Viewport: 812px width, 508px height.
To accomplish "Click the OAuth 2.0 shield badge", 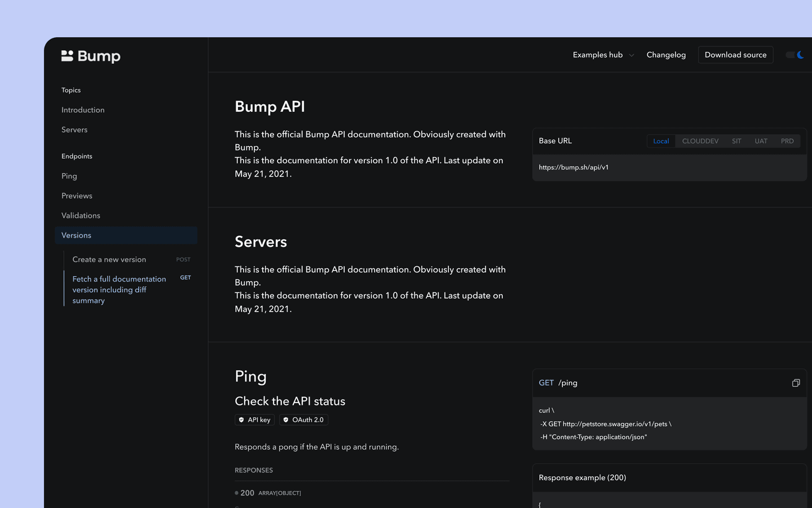I will click(x=303, y=420).
